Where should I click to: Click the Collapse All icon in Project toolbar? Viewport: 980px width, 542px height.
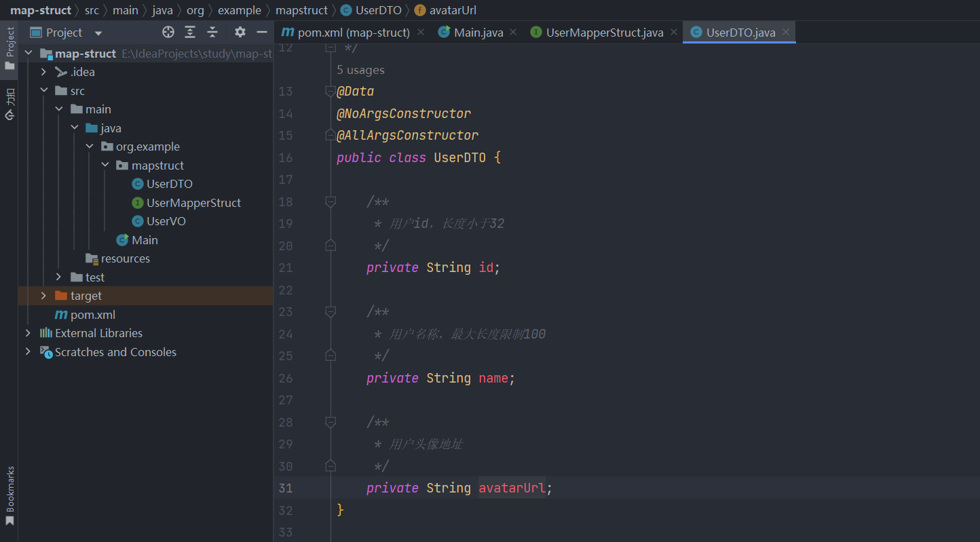[x=211, y=32]
